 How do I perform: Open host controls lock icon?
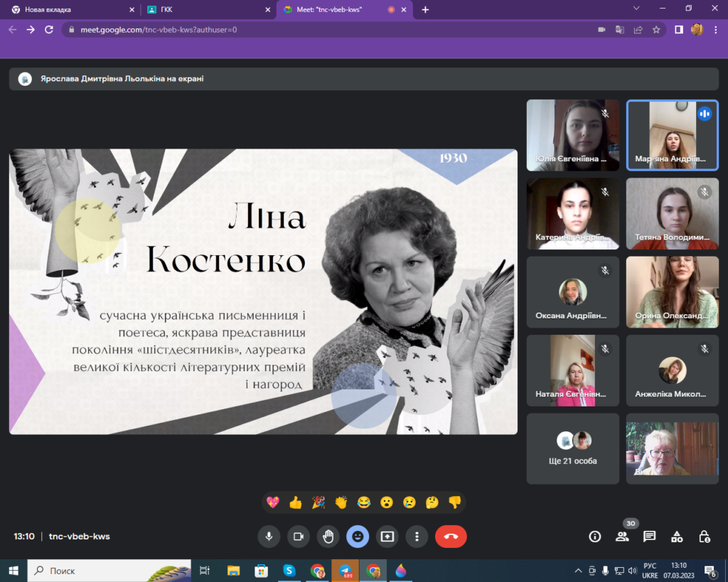704,537
